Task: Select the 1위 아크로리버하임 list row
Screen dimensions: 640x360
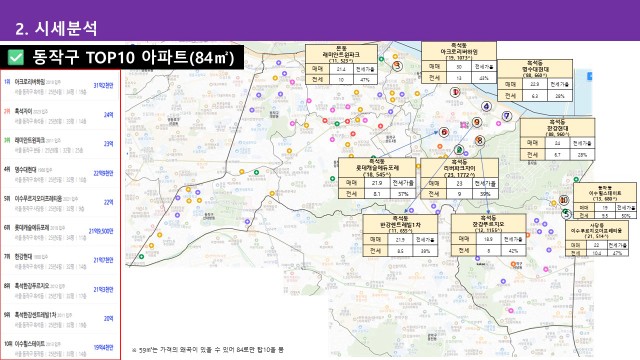Action: pos(60,86)
